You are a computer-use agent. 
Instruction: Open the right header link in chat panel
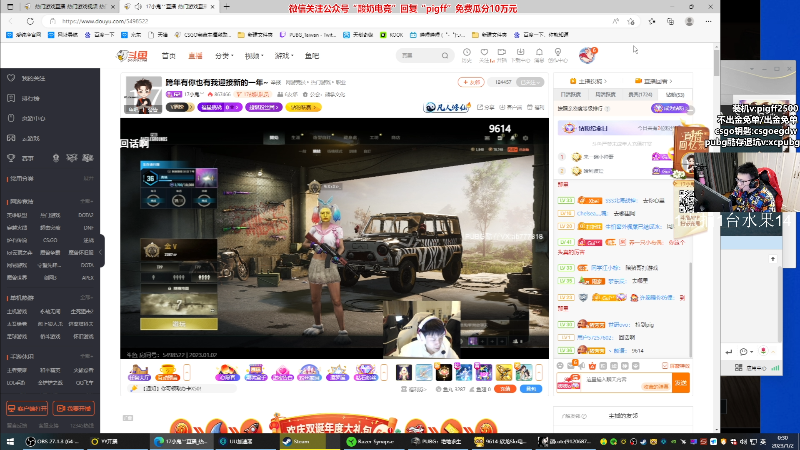click(654, 81)
